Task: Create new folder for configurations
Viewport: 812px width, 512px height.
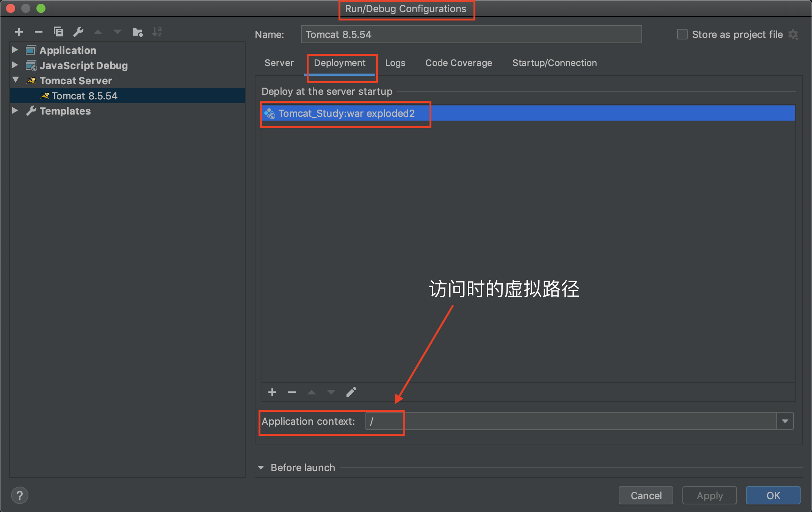Action: pos(137,32)
